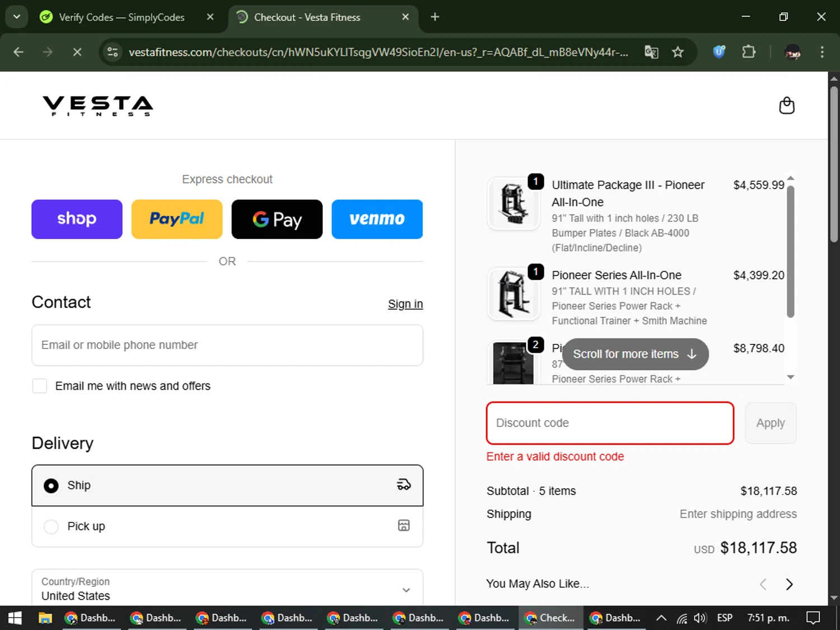Open the volume speaker tray icon

tap(700, 618)
